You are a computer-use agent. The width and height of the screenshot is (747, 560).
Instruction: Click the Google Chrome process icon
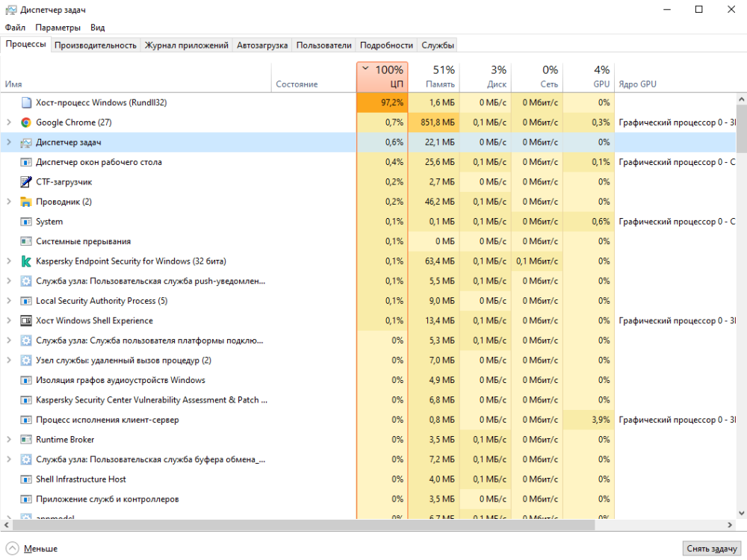26,122
